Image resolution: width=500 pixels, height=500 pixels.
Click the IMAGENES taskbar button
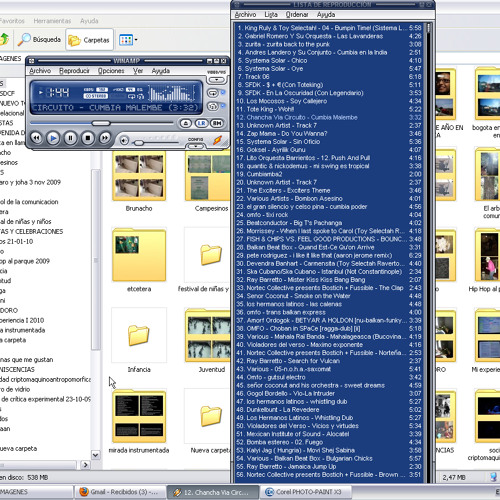[x=36, y=492]
